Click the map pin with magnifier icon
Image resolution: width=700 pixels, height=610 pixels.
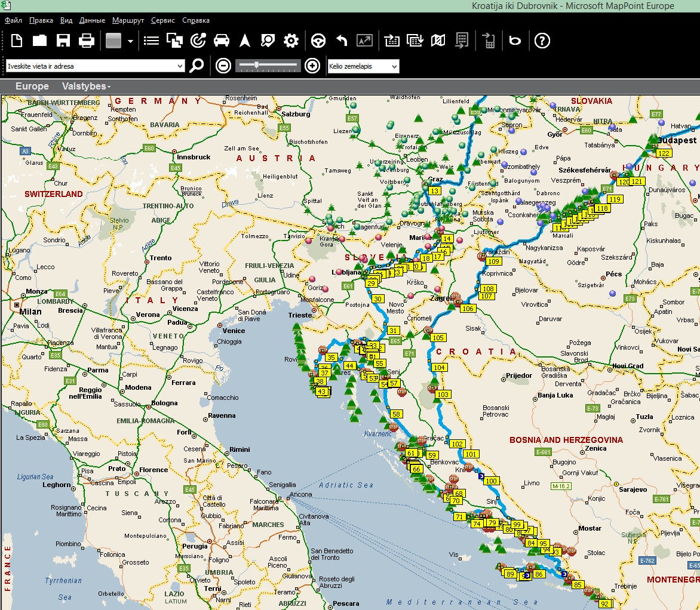click(268, 41)
